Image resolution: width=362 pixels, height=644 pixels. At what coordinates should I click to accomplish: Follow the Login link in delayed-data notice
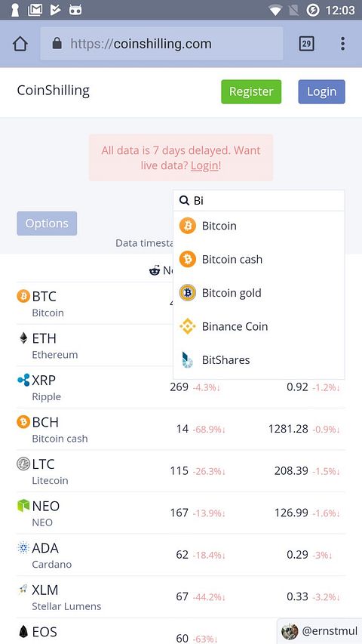(x=204, y=165)
